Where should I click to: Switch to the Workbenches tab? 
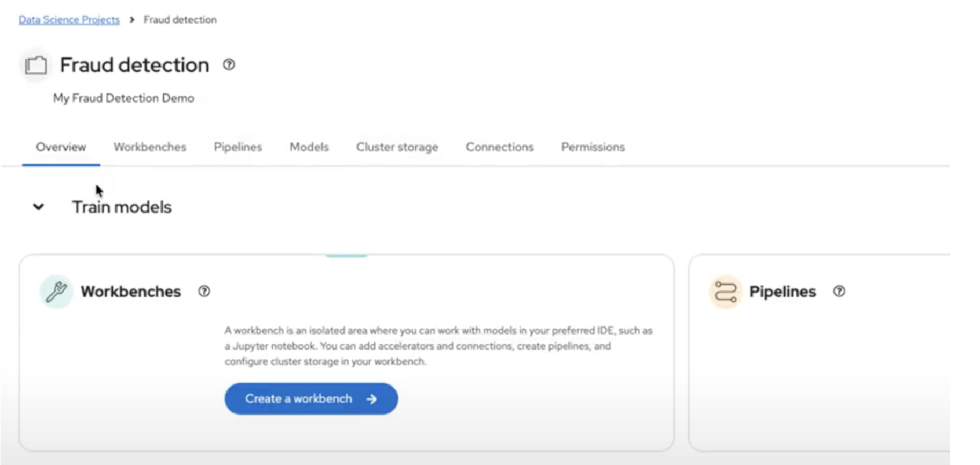pos(150,147)
